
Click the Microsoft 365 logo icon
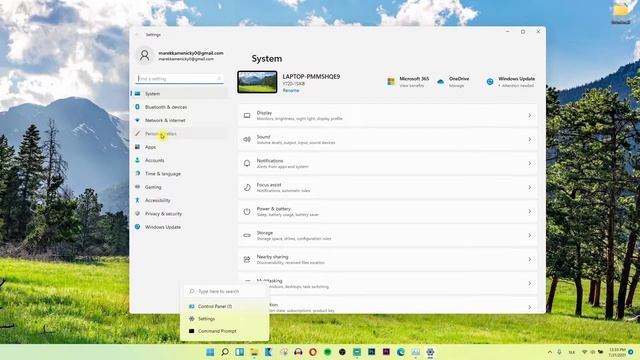click(391, 82)
